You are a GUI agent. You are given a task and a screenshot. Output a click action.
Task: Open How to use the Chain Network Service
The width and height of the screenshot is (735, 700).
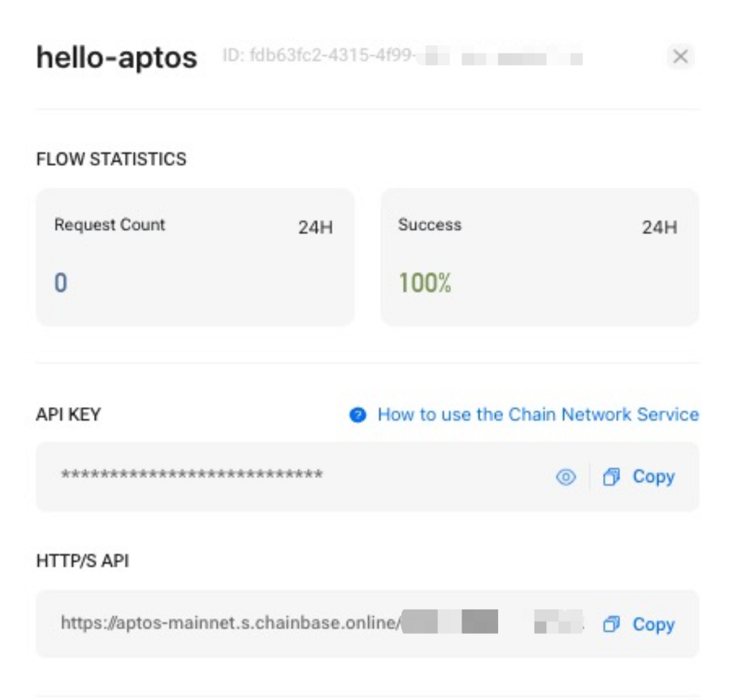[x=538, y=414]
